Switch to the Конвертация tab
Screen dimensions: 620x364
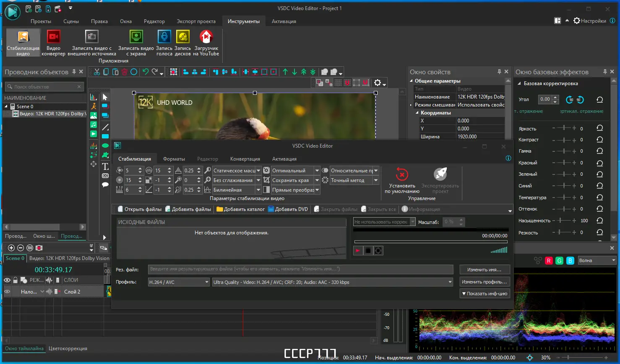[x=245, y=159]
